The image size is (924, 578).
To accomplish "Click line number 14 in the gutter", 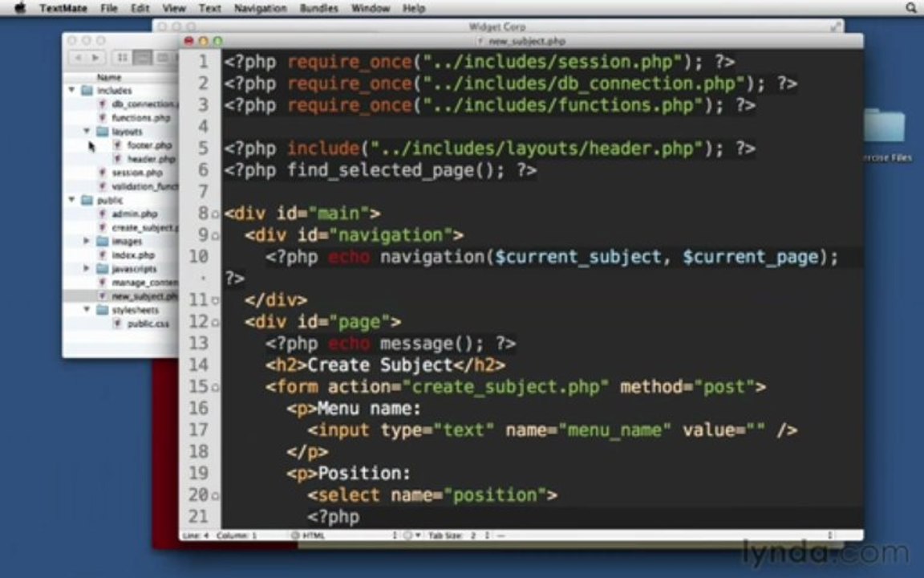I will click(199, 365).
